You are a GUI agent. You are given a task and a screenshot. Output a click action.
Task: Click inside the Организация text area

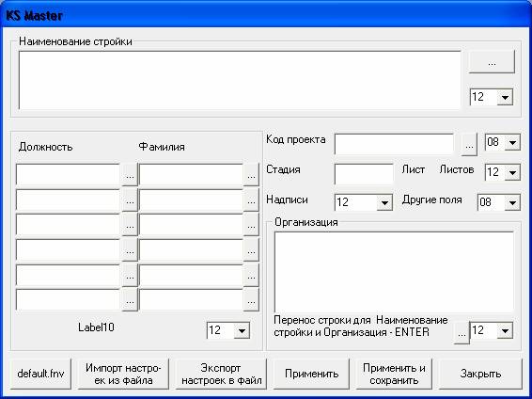tap(394, 272)
